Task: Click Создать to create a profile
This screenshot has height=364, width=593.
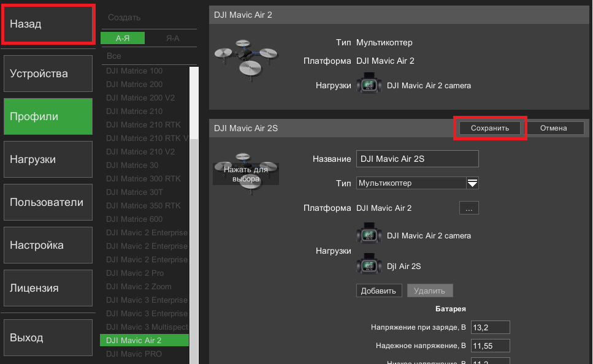Action: tap(124, 17)
